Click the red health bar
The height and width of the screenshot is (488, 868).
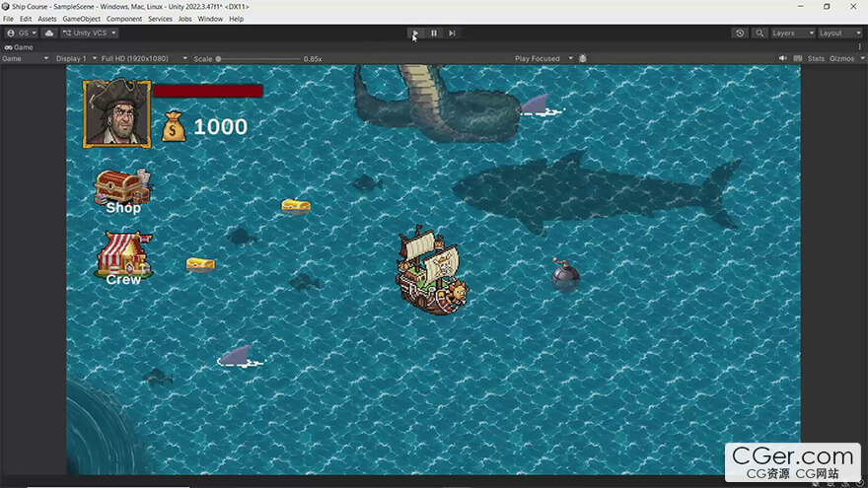(208, 91)
